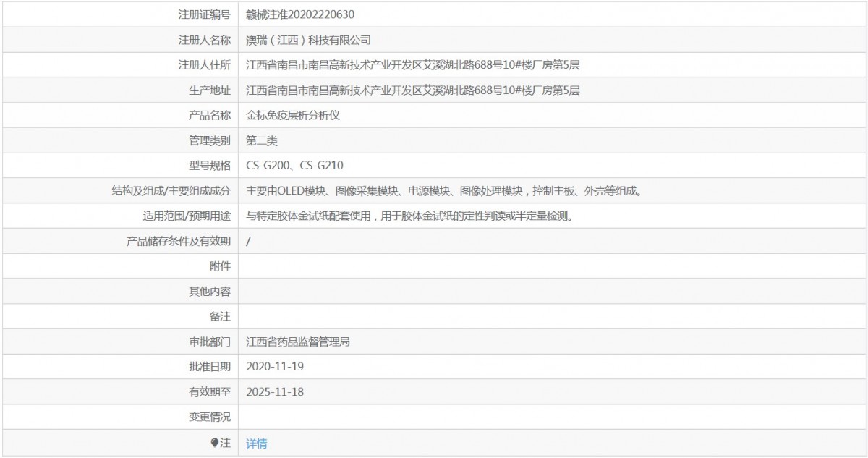The image size is (868, 458).
Task: Select approval department 江西省药品监督管理局
Action: [x=298, y=342]
